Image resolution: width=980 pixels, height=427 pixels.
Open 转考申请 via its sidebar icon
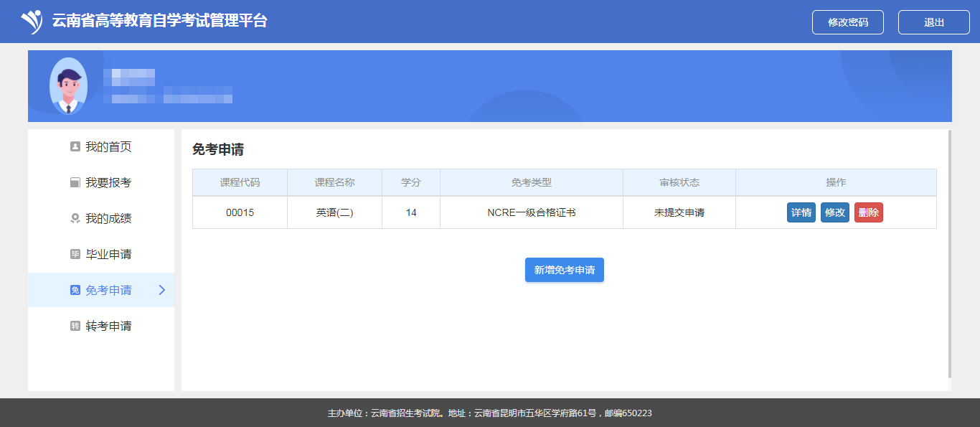click(75, 327)
